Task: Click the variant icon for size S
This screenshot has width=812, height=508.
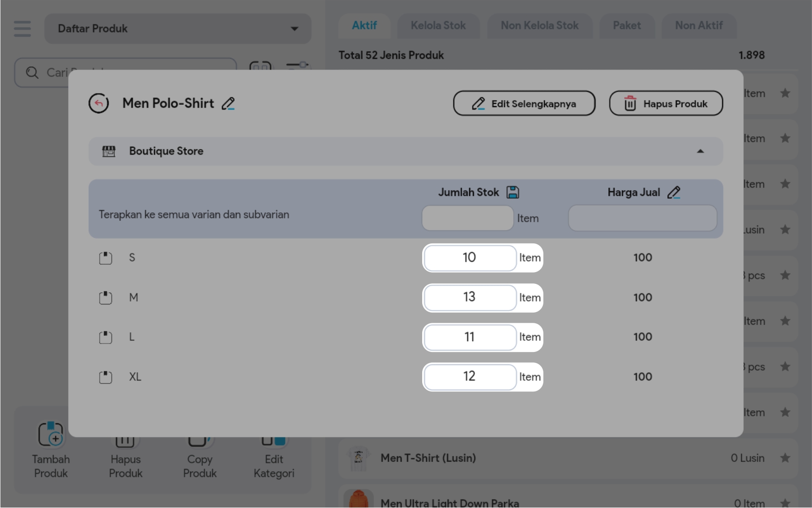Action: click(106, 258)
